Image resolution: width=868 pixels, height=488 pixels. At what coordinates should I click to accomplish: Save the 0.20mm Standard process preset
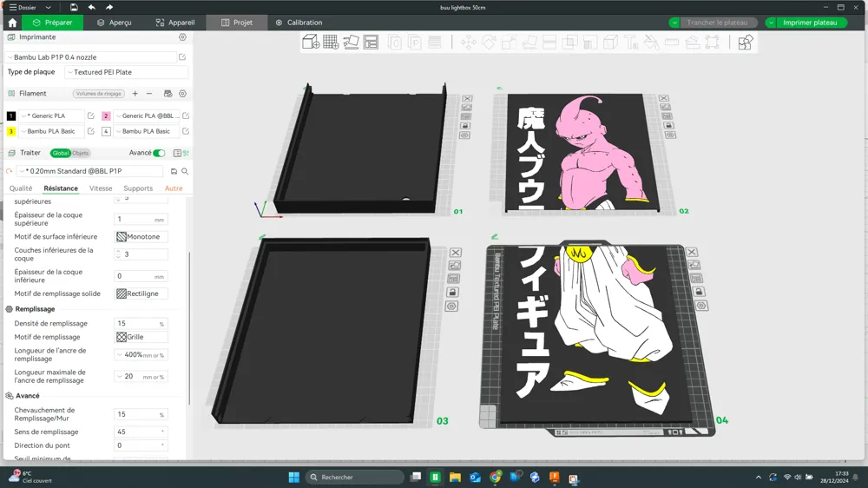pyautogui.click(x=174, y=171)
